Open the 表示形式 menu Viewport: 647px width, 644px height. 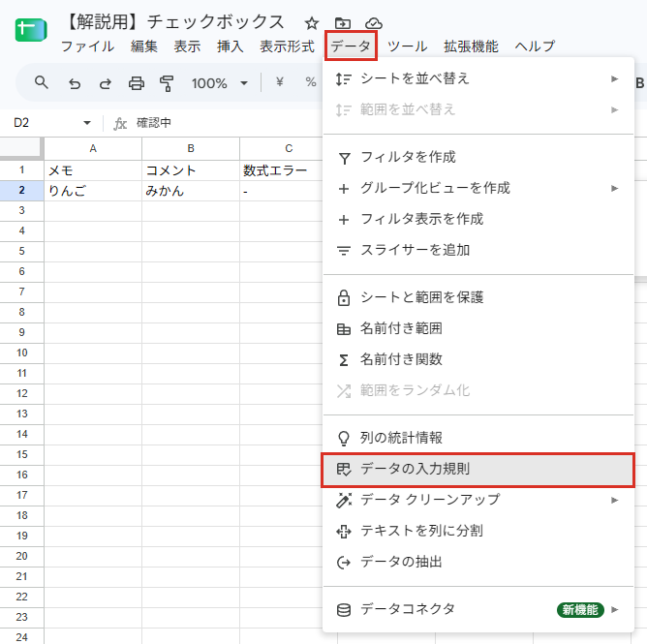(287, 46)
